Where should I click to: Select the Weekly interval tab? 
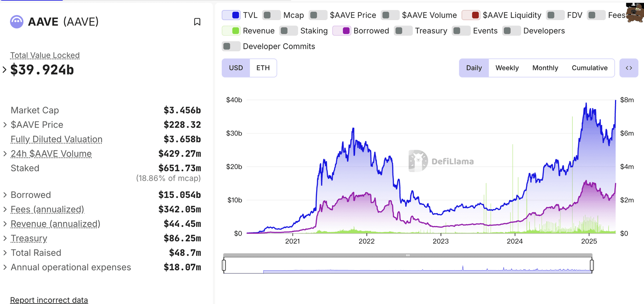point(507,68)
